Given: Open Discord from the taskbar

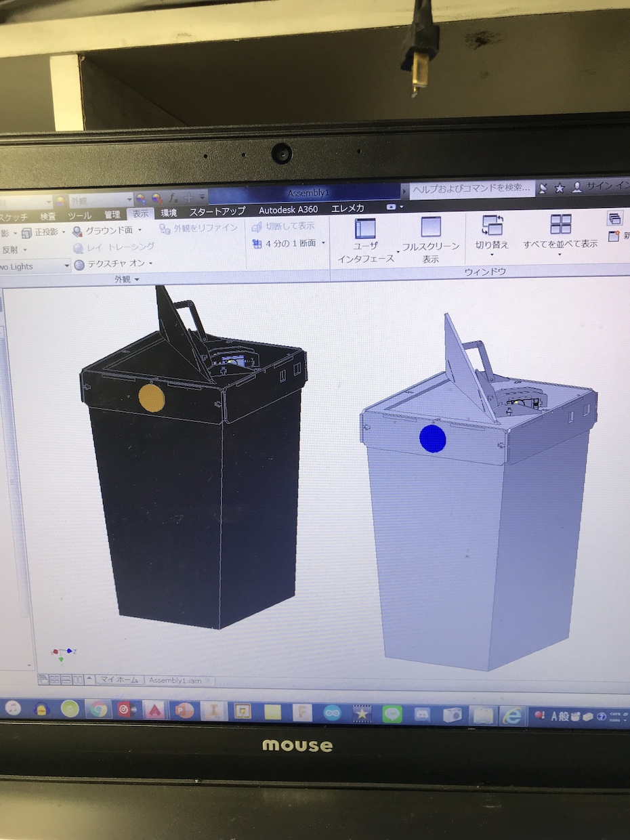Looking at the screenshot, I should [423, 714].
